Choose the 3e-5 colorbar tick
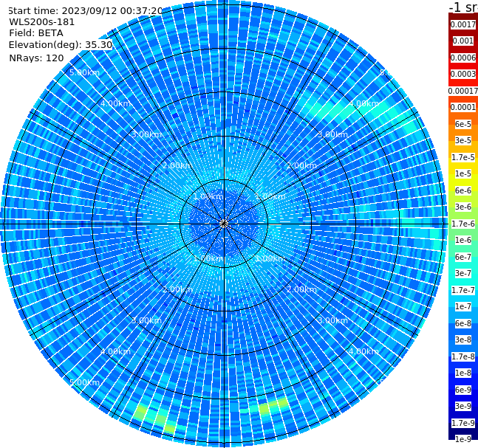Viewport: 478px width, 448px height. pyautogui.click(x=463, y=140)
